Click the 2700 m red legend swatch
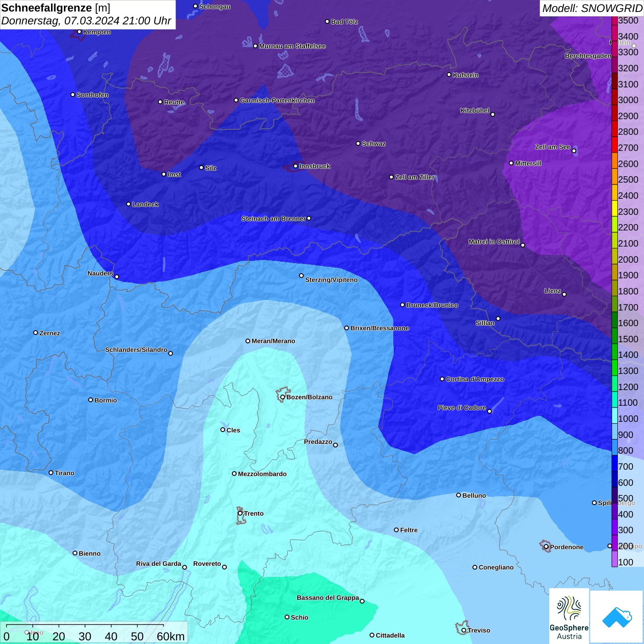The width and height of the screenshot is (644, 644). point(615,144)
